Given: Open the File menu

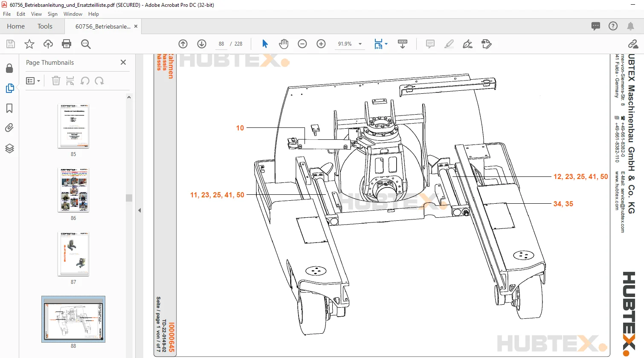Looking at the screenshot, I should 7,14.
